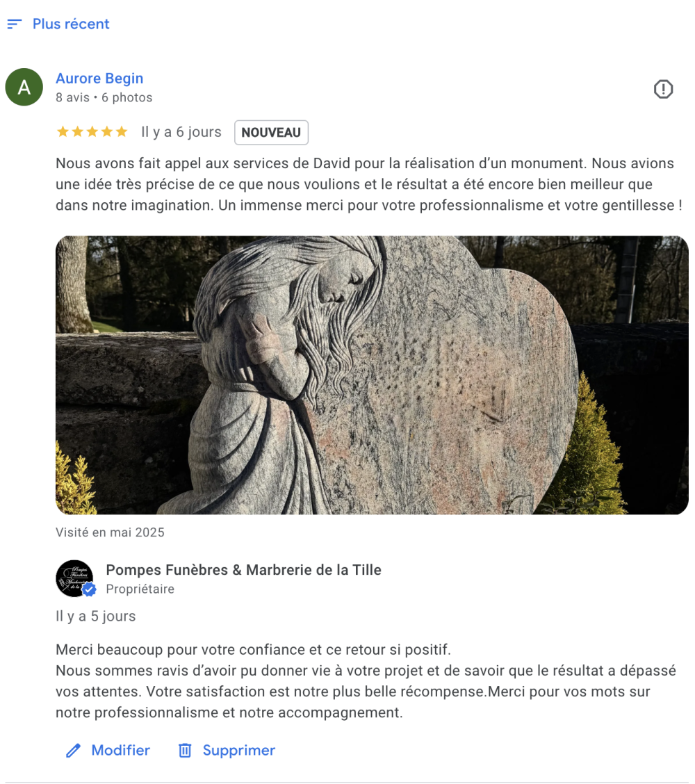Image resolution: width=695 pixels, height=784 pixels.
Task: Report the review with the exclamation icon
Action: 664,89
